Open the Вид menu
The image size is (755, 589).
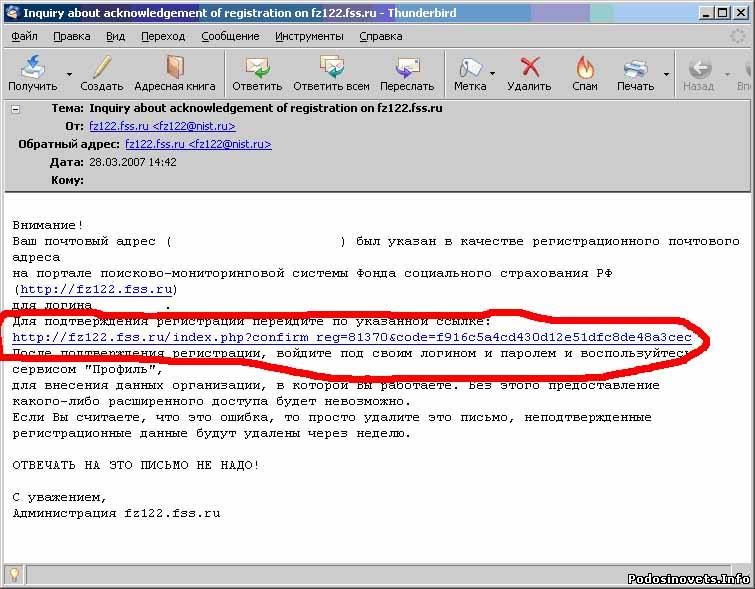pyautogui.click(x=116, y=36)
